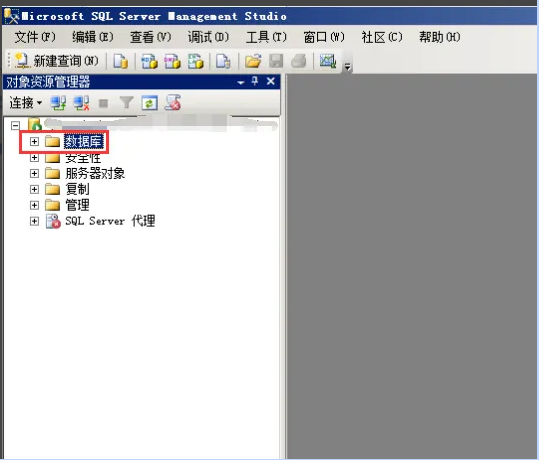This screenshot has width=539, height=460.
Task: Open Activity Monitor from the toolbar
Action: point(328,61)
